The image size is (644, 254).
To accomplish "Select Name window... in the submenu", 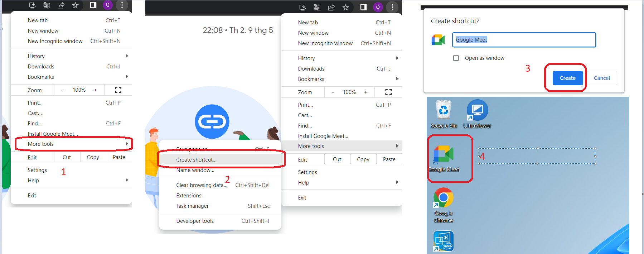I will 195,171.
